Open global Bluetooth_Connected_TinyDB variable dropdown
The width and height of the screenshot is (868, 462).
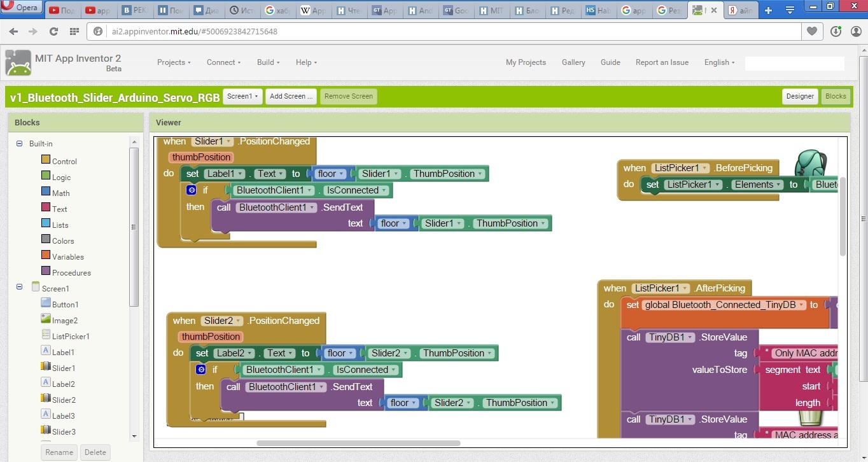pyautogui.click(x=724, y=305)
